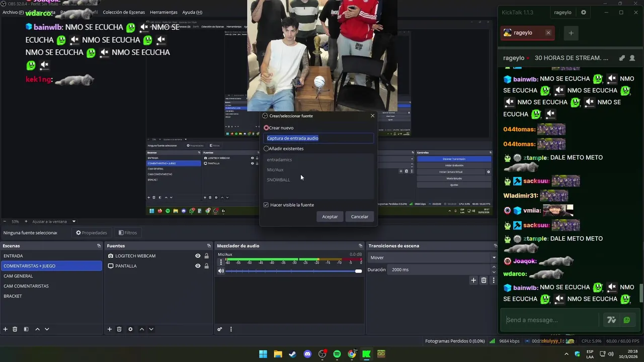This screenshot has width=644, height=362.
Task: Pop out the Fuentes dock panel
Action: [209, 246]
